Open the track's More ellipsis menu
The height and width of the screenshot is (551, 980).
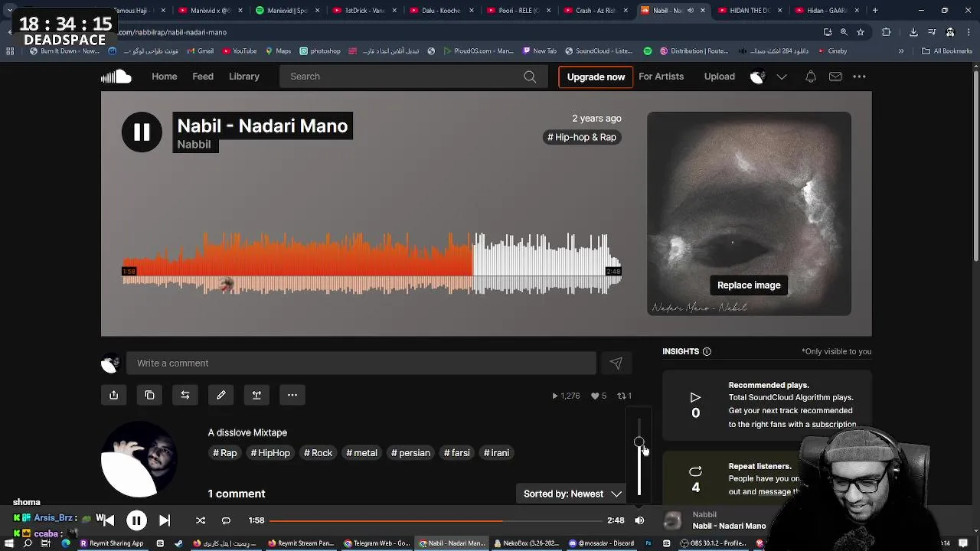[x=292, y=395]
